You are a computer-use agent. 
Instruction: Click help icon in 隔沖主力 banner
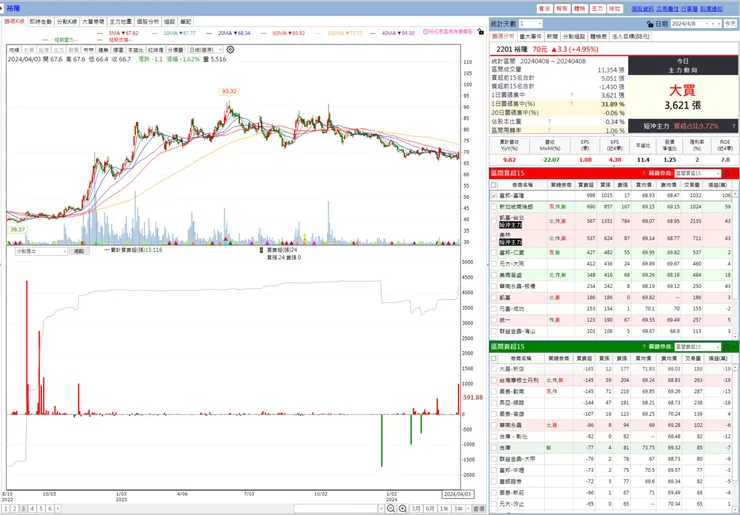pyautogui.click(x=733, y=126)
